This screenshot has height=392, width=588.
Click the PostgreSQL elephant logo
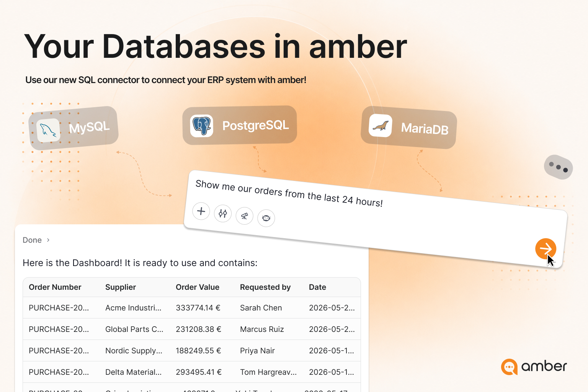pos(202,126)
